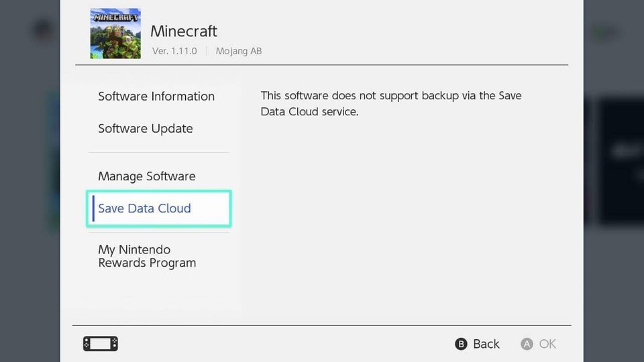The height and width of the screenshot is (362, 644).
Task: Open Software Information
Action: pyautogui.click(x=156, y=97)
